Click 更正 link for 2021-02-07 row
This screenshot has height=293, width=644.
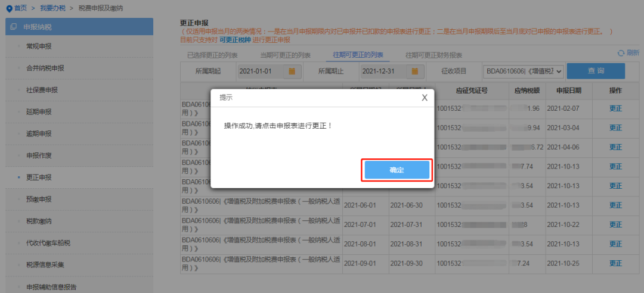coord(615,108)
